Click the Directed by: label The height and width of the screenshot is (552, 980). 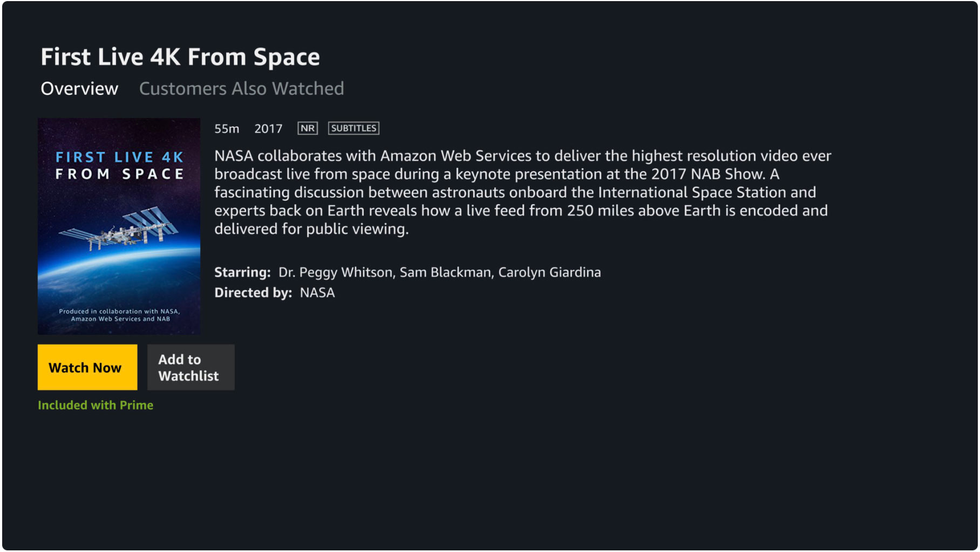pos(253,293)
